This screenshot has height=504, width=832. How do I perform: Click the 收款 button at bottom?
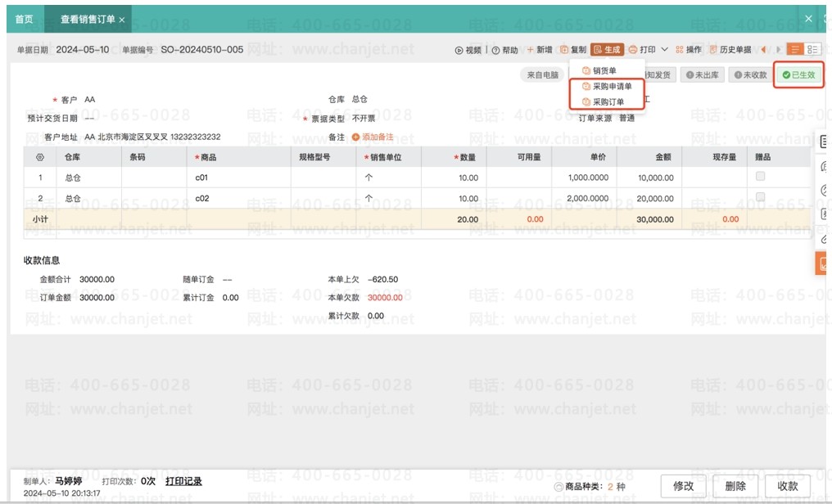(787, 486)
